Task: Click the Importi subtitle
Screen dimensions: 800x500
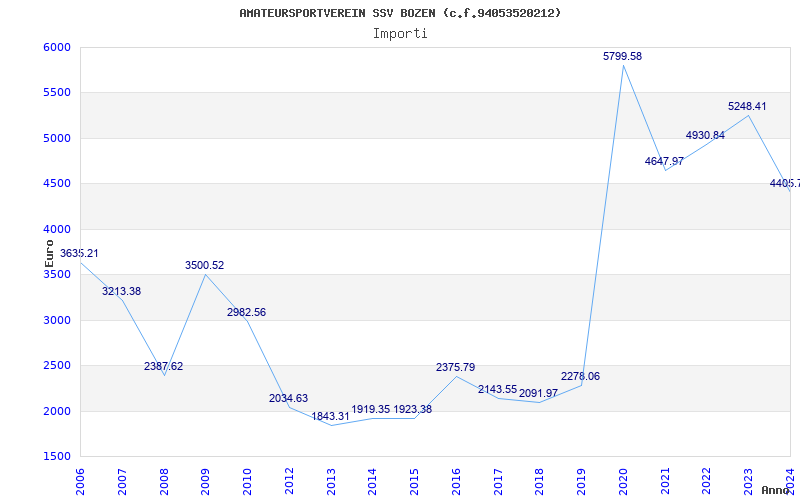Action: point(400,34)
